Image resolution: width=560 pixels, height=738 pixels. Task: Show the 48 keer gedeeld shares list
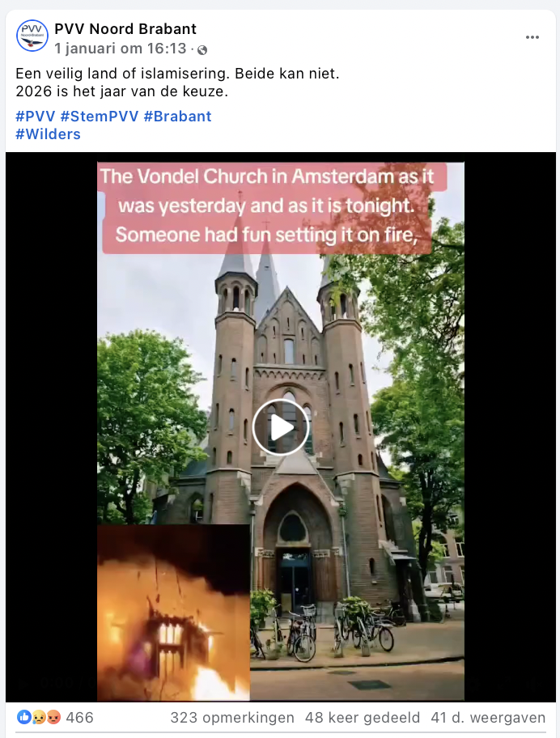point(363,717)
